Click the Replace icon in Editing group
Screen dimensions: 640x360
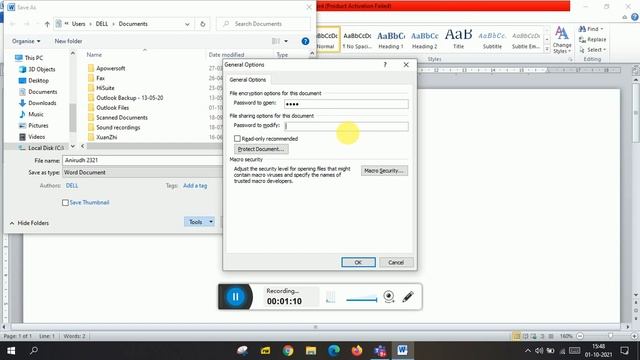click(582, 40)
